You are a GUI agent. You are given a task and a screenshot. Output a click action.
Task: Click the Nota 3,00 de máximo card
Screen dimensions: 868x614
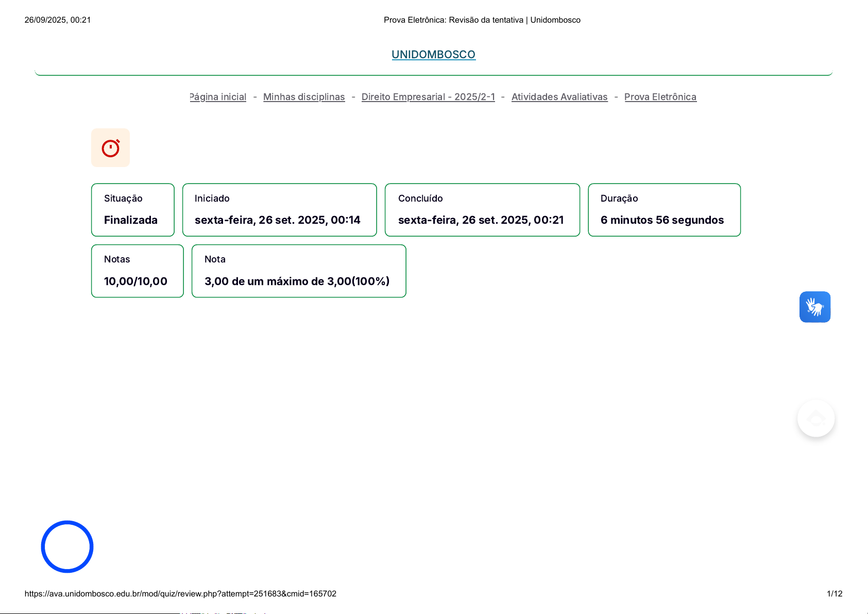tap(299, 271)
